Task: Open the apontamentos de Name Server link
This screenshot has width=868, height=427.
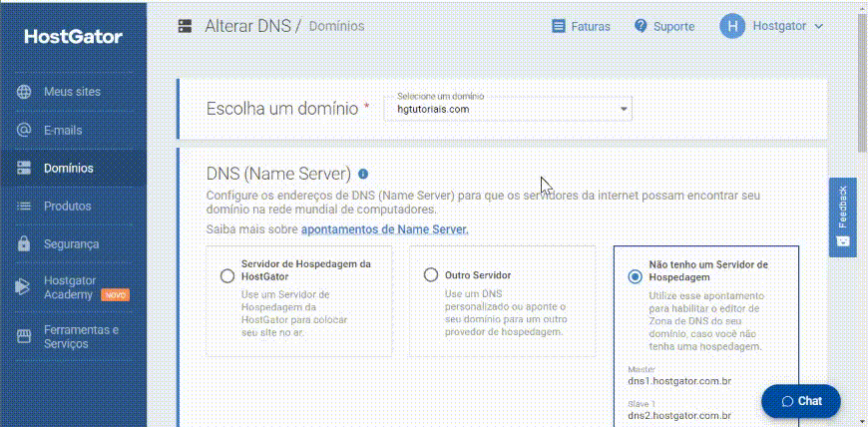Action: 385,229
